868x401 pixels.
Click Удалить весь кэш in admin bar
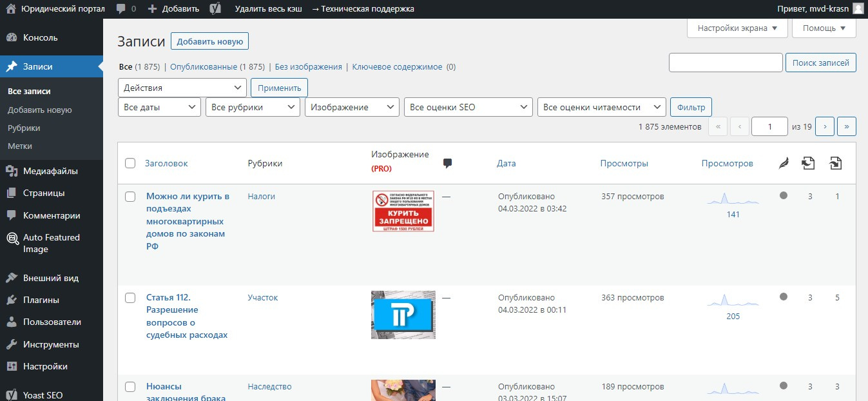(268, 9)
